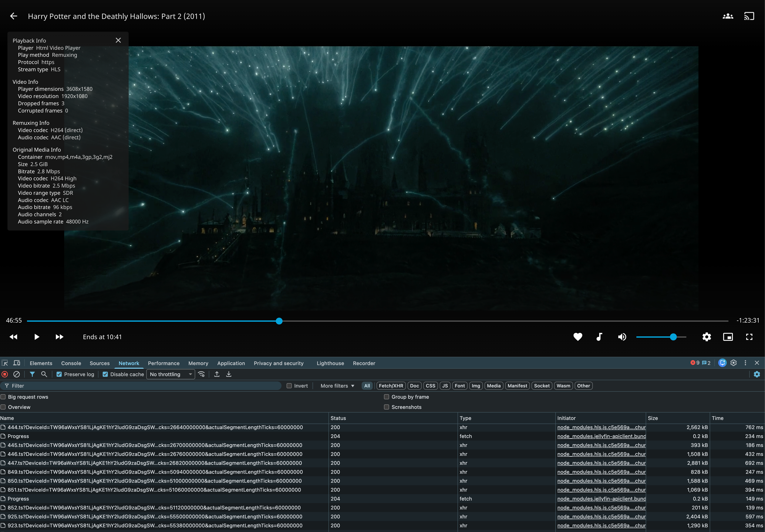Viewport: 765px width, 532px height.
Task: Switch to the Elements tab
Action: (x=41, y=363)
